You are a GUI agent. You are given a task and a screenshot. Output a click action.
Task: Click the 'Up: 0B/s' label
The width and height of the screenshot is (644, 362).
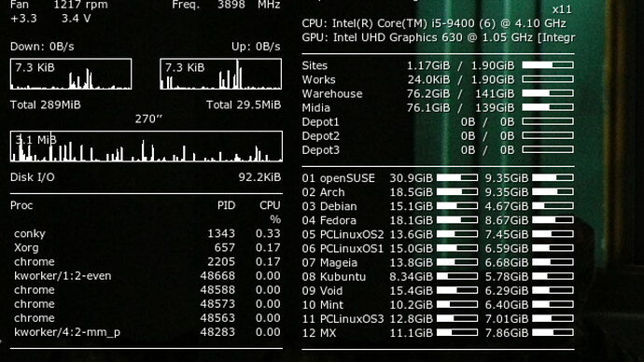point(256,47)
